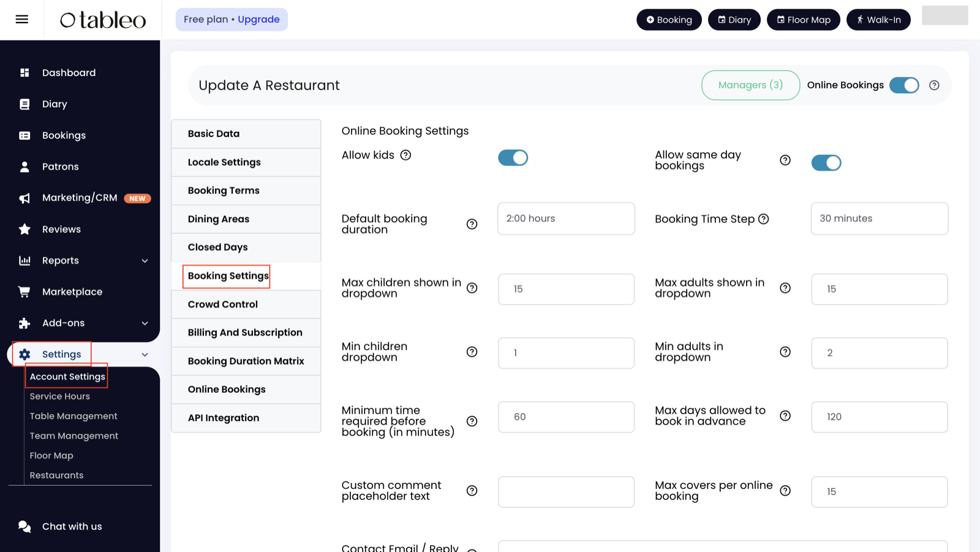
Task: Toggle the Allow kids switch
Action: click(513, 157)
